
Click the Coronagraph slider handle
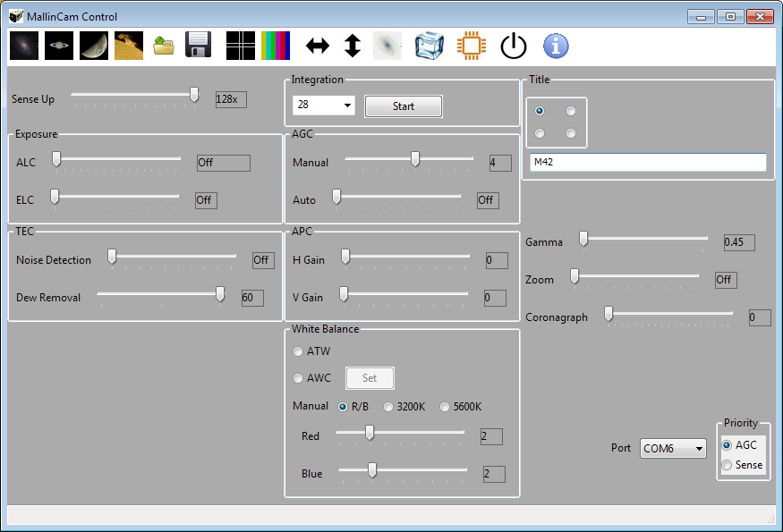609,314
